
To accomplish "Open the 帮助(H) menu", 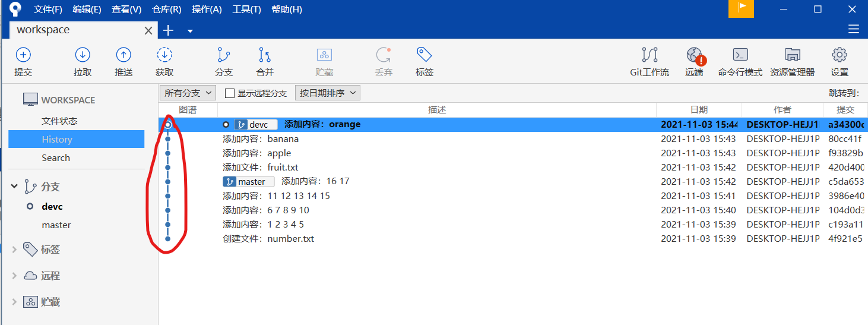I will click(286, 10).
